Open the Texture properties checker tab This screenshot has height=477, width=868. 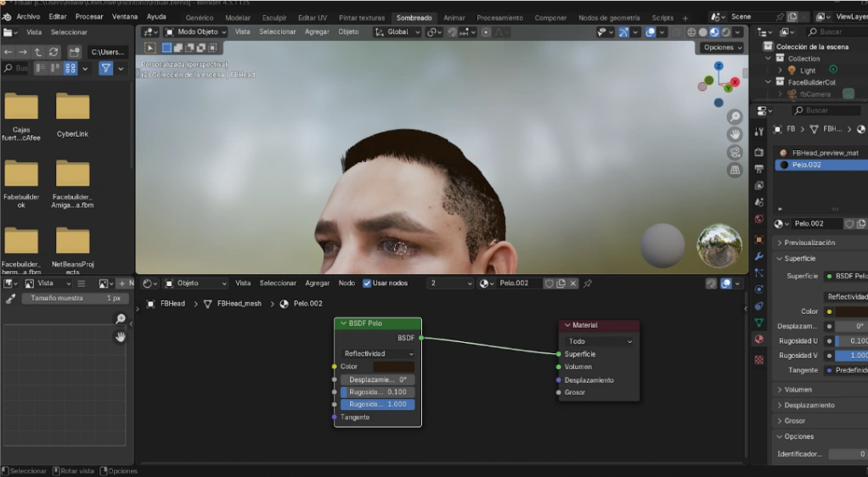click(759, 360)
